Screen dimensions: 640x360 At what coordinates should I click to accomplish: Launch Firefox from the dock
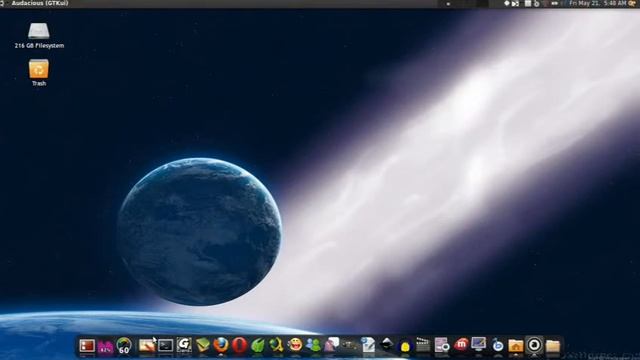221,345
